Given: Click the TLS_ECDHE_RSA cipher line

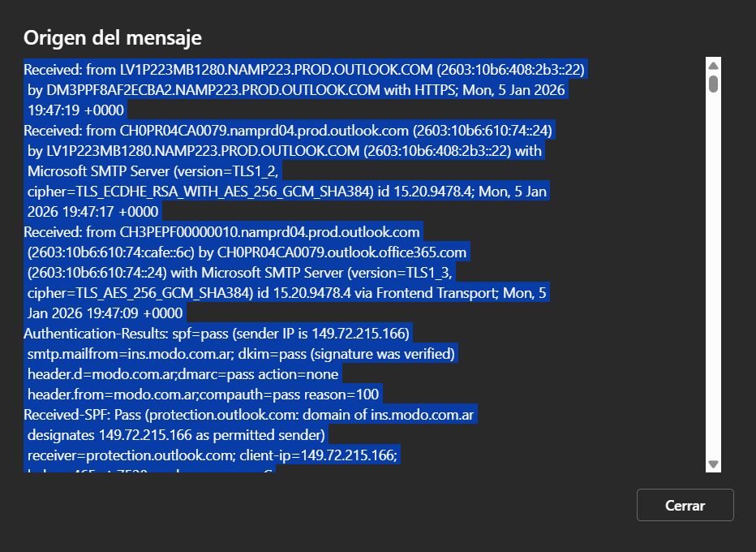Looking at the screenshot, I should click(287, 191).
